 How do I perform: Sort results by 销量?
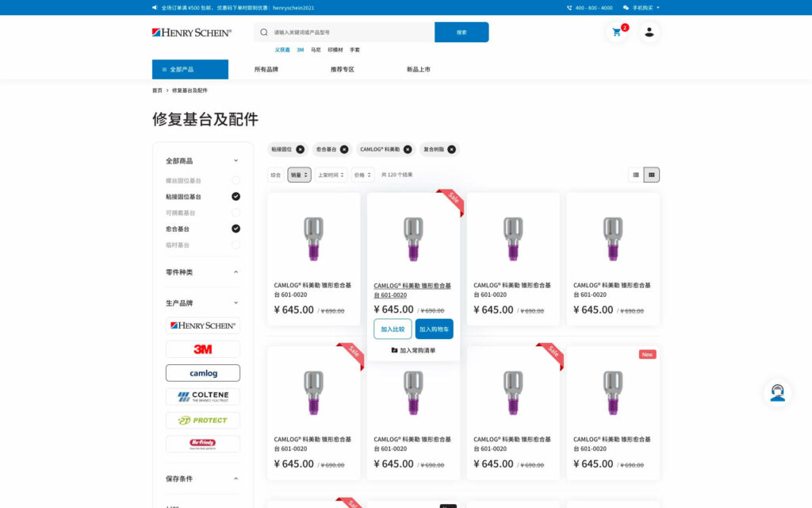(x=299, y=175)
